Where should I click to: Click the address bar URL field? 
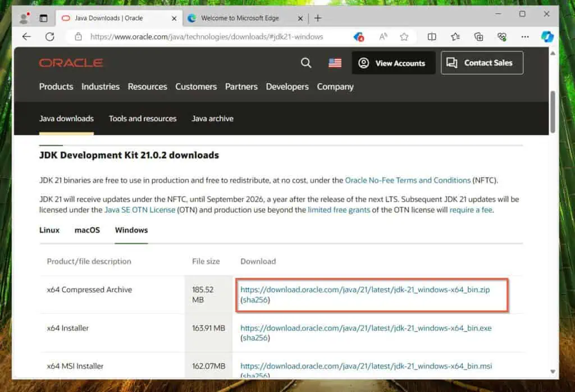pyautogui.click(x=207, y=37)
